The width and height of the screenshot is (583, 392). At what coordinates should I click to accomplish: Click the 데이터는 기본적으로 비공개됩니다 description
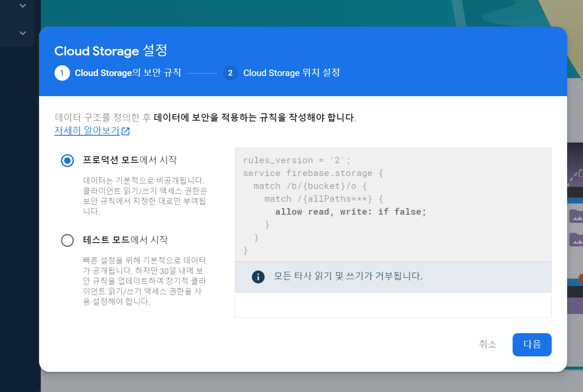145,196
